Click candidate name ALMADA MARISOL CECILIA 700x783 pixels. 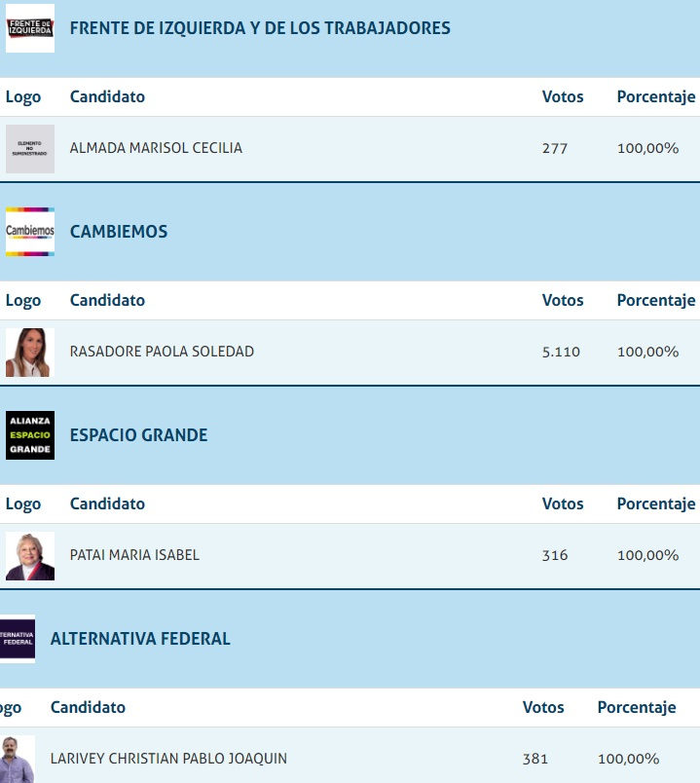(x=156, y=148)
